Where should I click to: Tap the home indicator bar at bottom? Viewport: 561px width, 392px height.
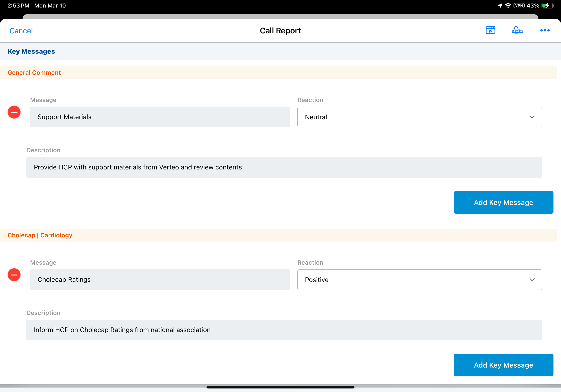280,387
